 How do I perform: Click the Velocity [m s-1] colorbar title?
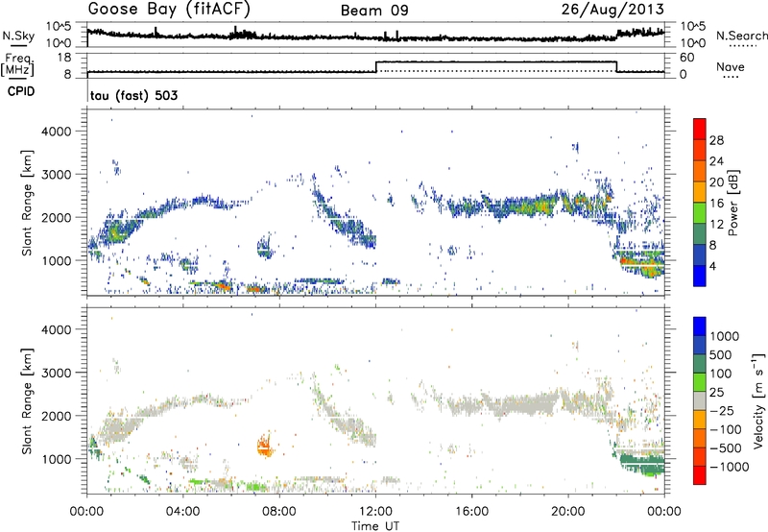pos(758,400)
